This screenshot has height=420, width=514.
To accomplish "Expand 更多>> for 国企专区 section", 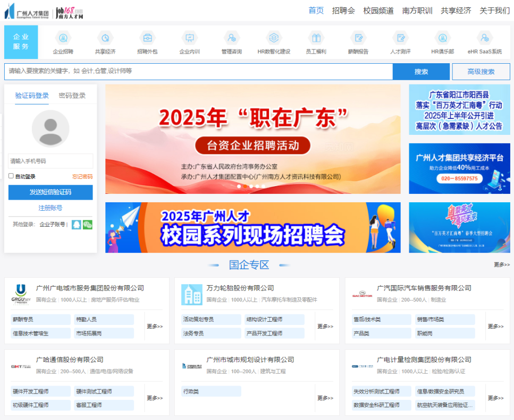I will pos(502,264).
